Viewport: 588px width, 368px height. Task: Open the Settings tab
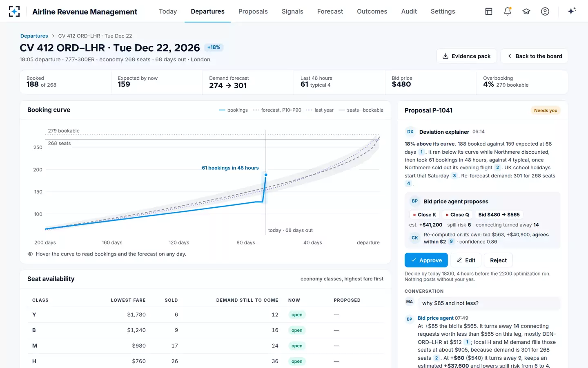click(443, 11)
